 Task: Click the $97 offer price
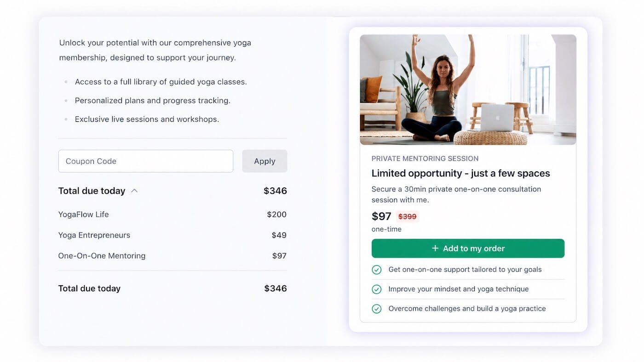tap(381, 216)
